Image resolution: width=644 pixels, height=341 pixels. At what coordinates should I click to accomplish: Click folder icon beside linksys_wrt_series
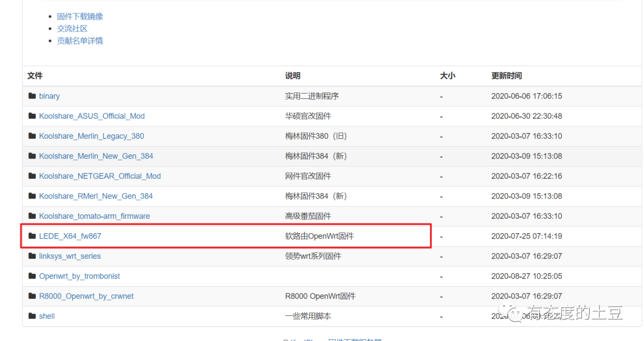click(x=32, y=256)
